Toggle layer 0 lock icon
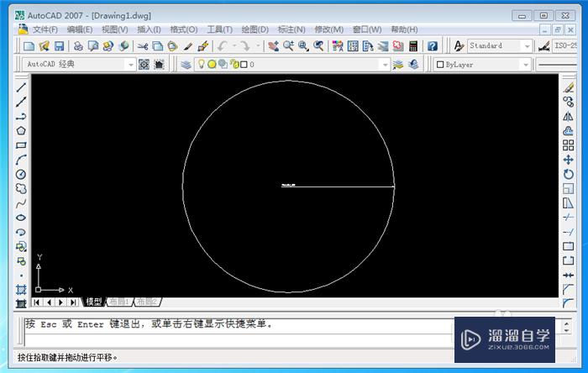 click(234, 65)
